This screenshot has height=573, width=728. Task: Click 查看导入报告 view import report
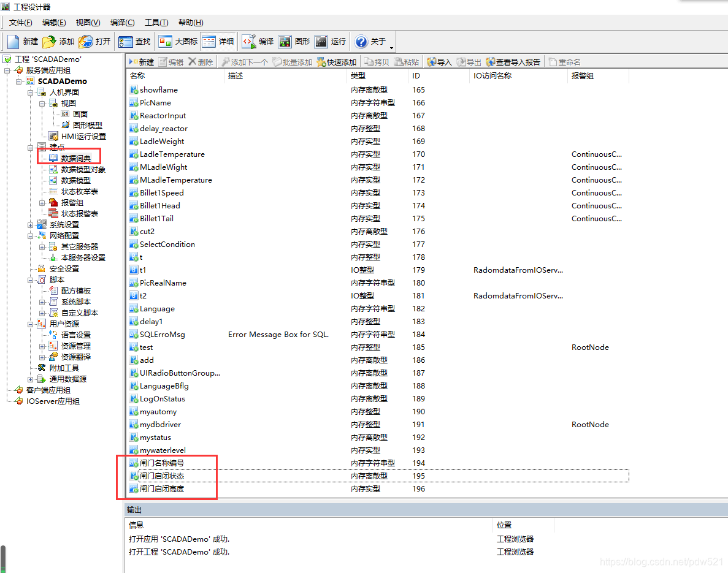pyautogui.click(x=513, y=62)
